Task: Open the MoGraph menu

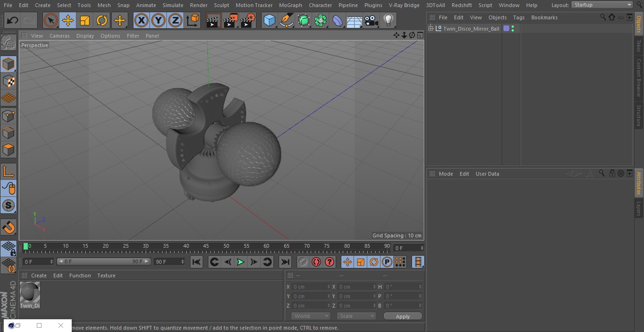Action: (x=290, y=5)
